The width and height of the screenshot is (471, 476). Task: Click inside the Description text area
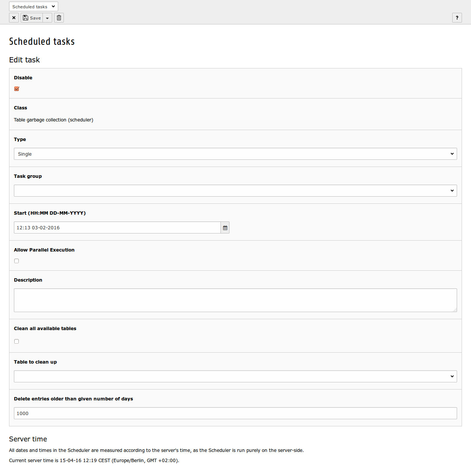(235, 300)
